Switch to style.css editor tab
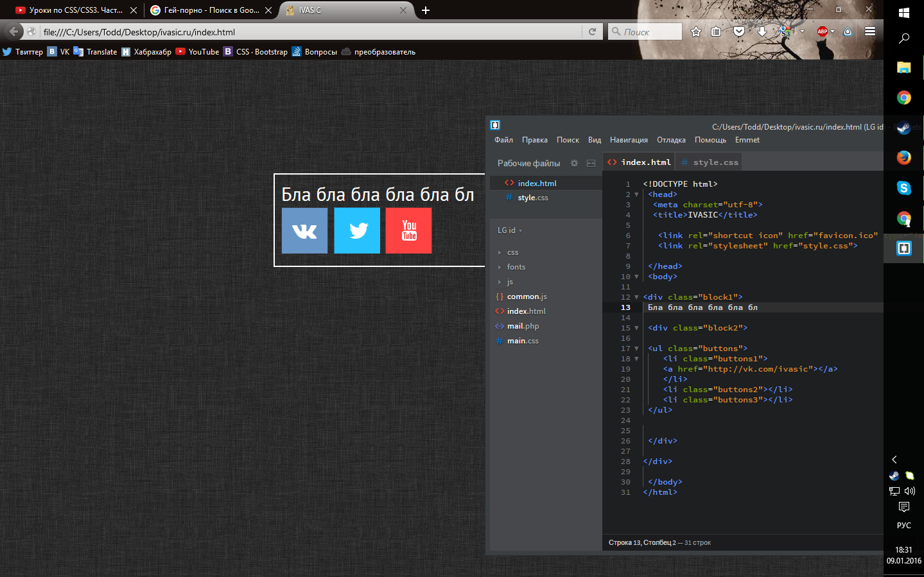This screenshot has height=577, width=924. pyautogui.click(x=710, y=162)
